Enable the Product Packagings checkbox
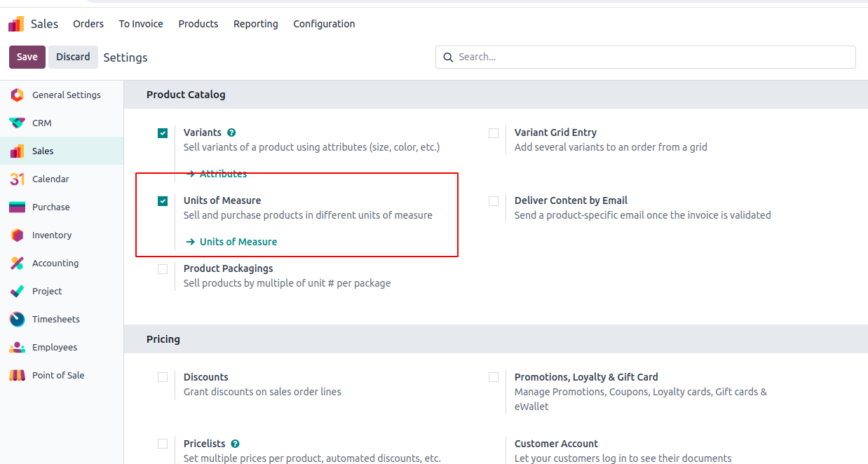The width and height of the screenshot is (868, 464). coord(163,269)
